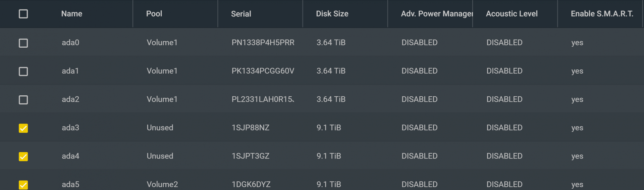The width and height of the screenshot is (644, 190).
Task: Click the ada3 Unused pool cell
Action: [x=160, y=128]
